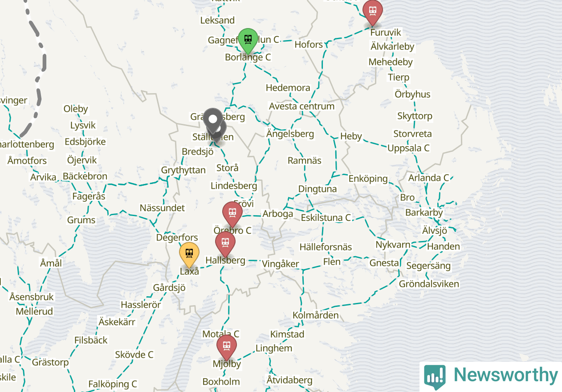
Task: Select the Eskilstuna C map label
Action: (326, 218)
